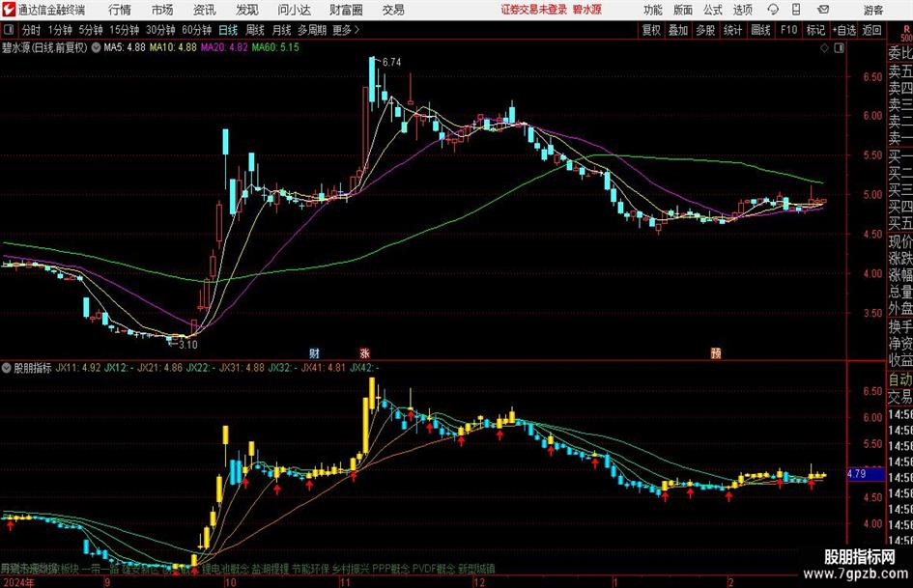Image resolution: width=913 pixels, height=588 pixels.
Task: Click the JX11: 4.92 indicator value
Action: pyautogui.click(x=78, y=368)
